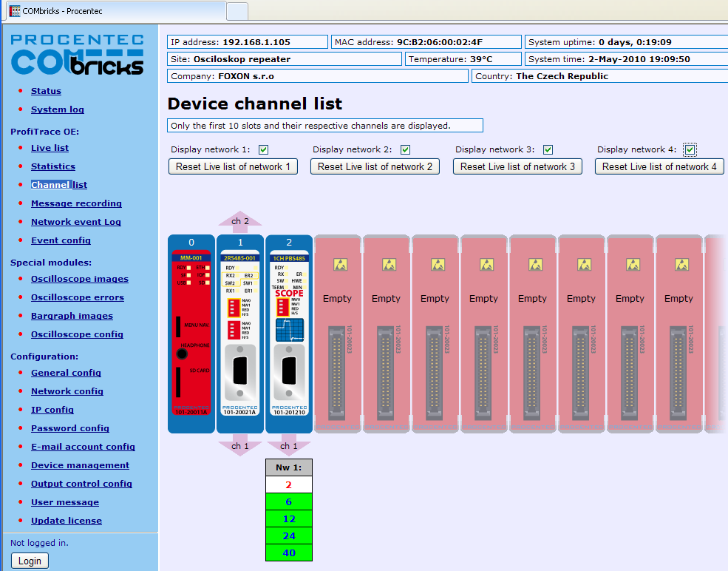728x571 pixels.
Task: Click device address 40 in the Nw 1 list
Action: coord(289,553)
